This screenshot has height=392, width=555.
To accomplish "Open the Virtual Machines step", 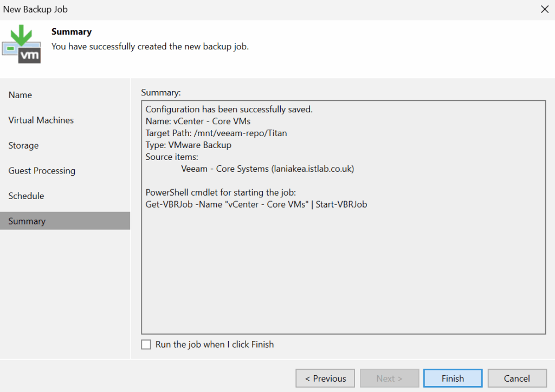I will (x=41, y=120).
